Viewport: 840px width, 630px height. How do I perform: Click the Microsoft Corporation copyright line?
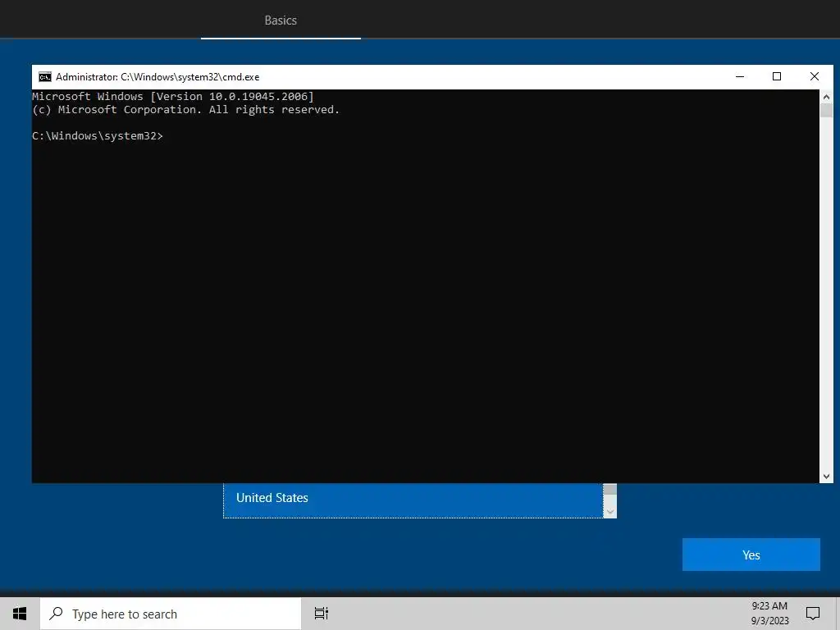click(186, 110)
